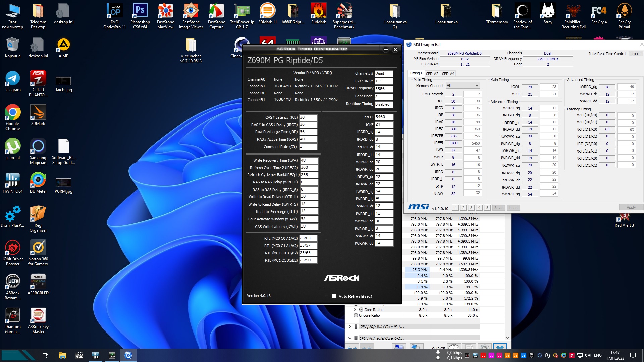644x362 pixels.
Task: Select profile 3 button in MSI Dragon Ball
Action: [x=471, y=208]
